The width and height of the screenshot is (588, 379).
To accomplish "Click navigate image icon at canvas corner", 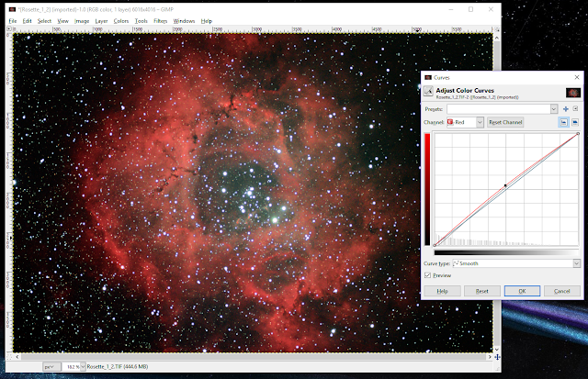I will 497,357.
